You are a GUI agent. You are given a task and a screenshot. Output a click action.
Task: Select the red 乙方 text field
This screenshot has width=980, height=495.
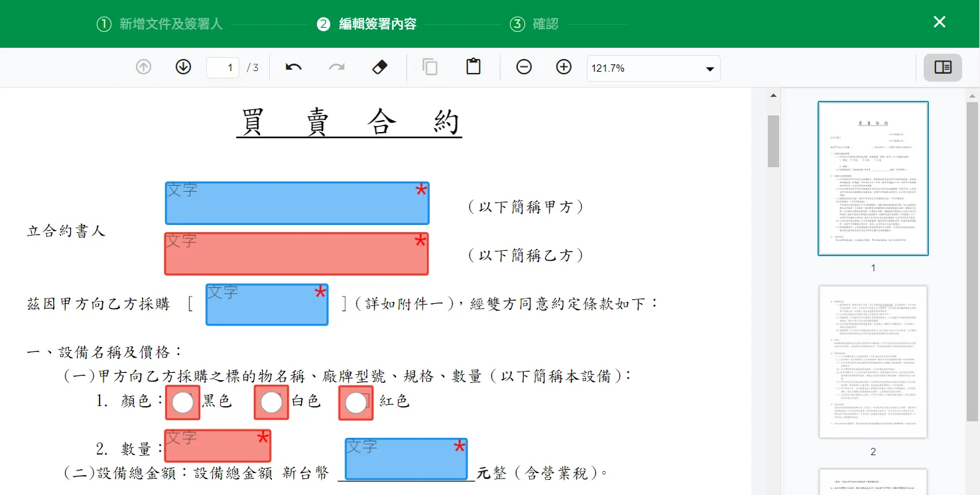tap(296, 253)
